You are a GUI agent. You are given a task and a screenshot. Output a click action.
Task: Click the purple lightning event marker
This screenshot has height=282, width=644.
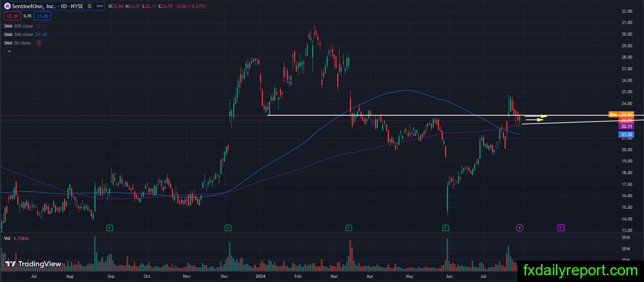[519, 228]
